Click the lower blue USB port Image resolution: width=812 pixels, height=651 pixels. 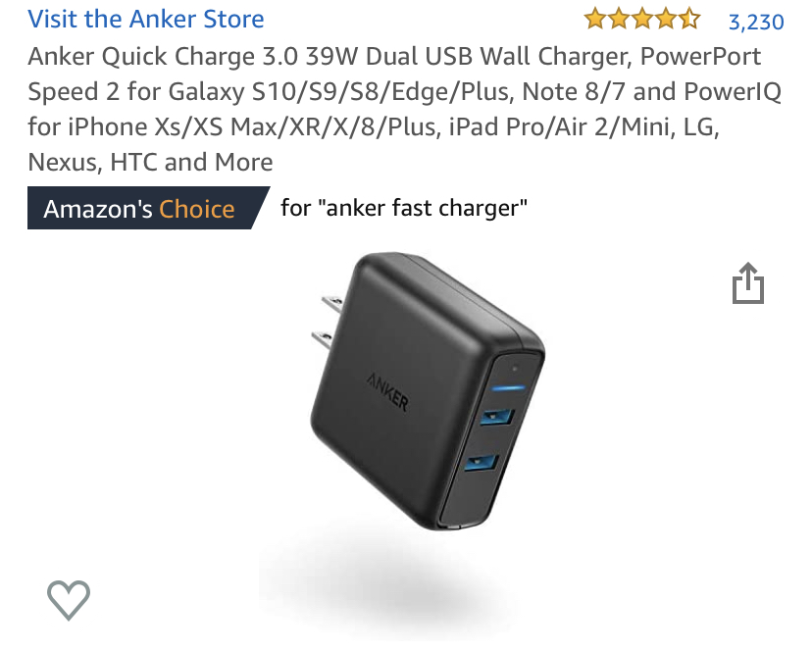click(x=482, y=462)
